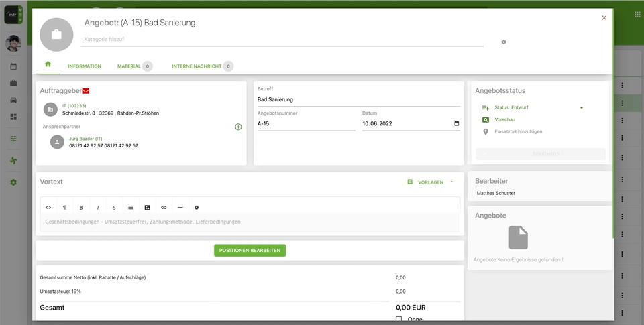Switch to the home tab
644x325 pixels.
(48, 64)
